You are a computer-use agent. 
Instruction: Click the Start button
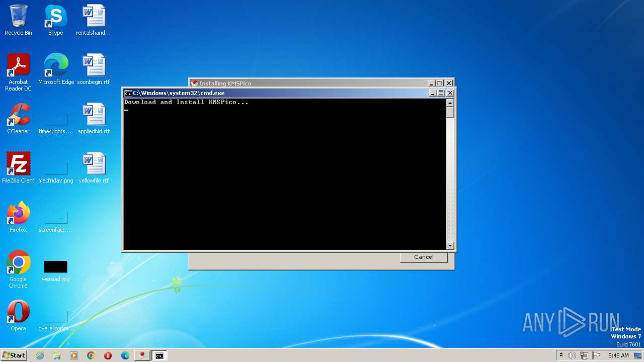(x=14, y=355)
